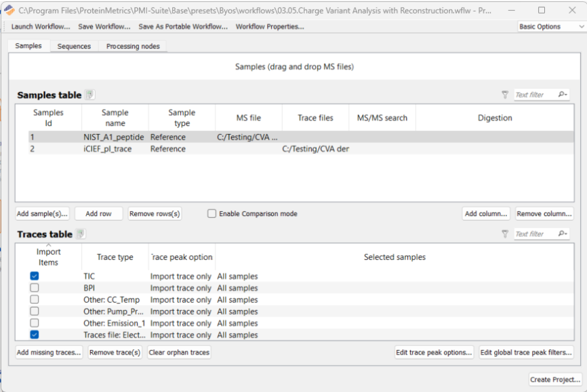Click Add missing traces... button
This screenshot has height=392, width=587.
(x=49, y=352)
